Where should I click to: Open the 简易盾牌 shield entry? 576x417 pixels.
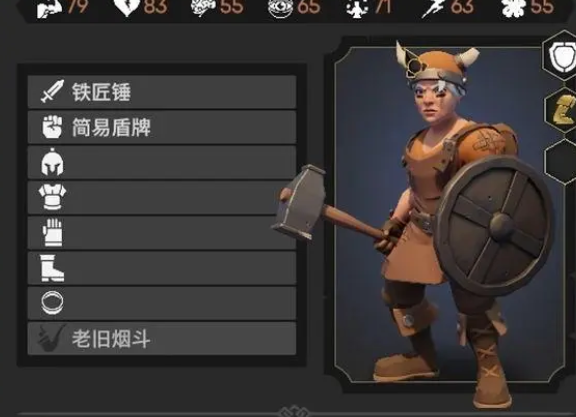(162, 127)
